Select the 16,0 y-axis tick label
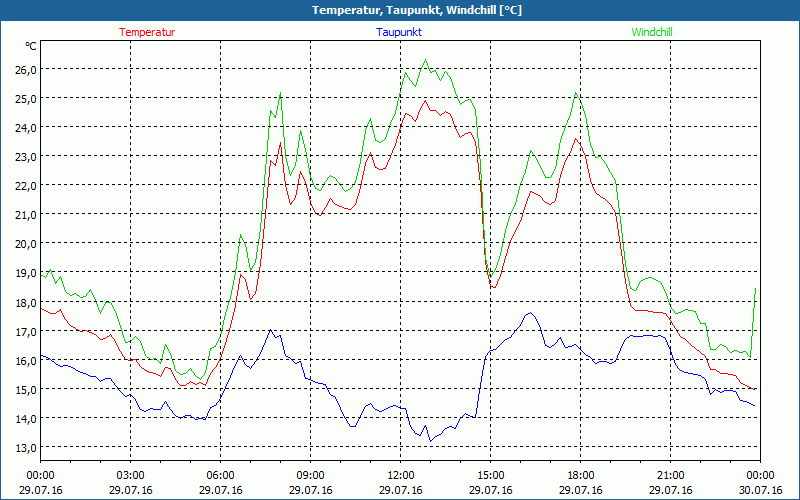This screenshot has height=500, width=800. pyautogui.click(x=26, y=361)
